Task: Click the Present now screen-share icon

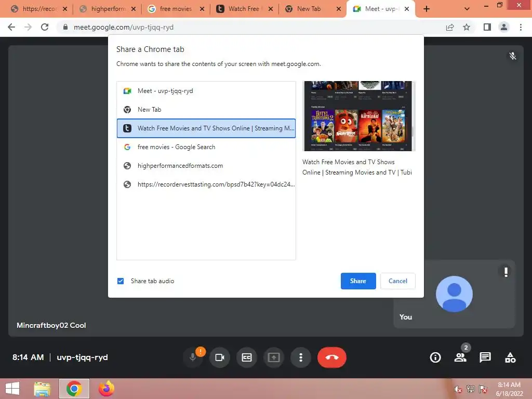Action: (273, 357)
